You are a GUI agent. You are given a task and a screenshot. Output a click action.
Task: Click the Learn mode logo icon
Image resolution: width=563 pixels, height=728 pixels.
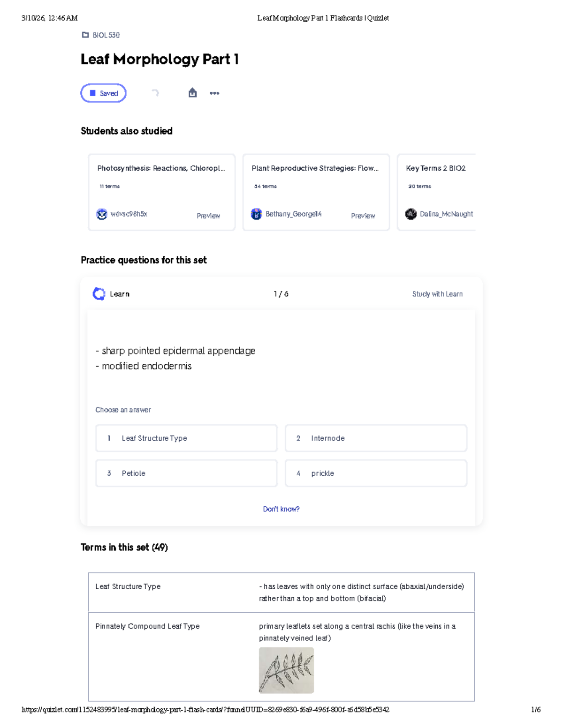99,294
